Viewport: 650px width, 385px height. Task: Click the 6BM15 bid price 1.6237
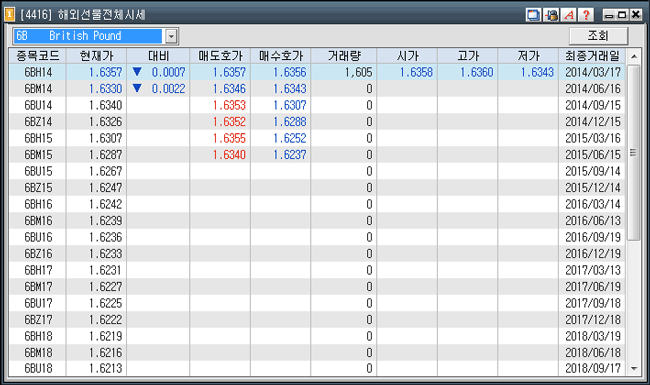289,155
